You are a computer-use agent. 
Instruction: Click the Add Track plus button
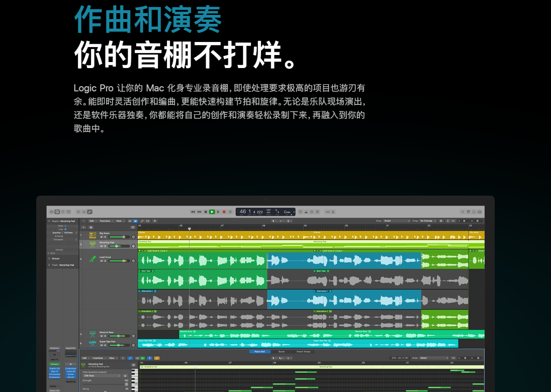(83, 227)
